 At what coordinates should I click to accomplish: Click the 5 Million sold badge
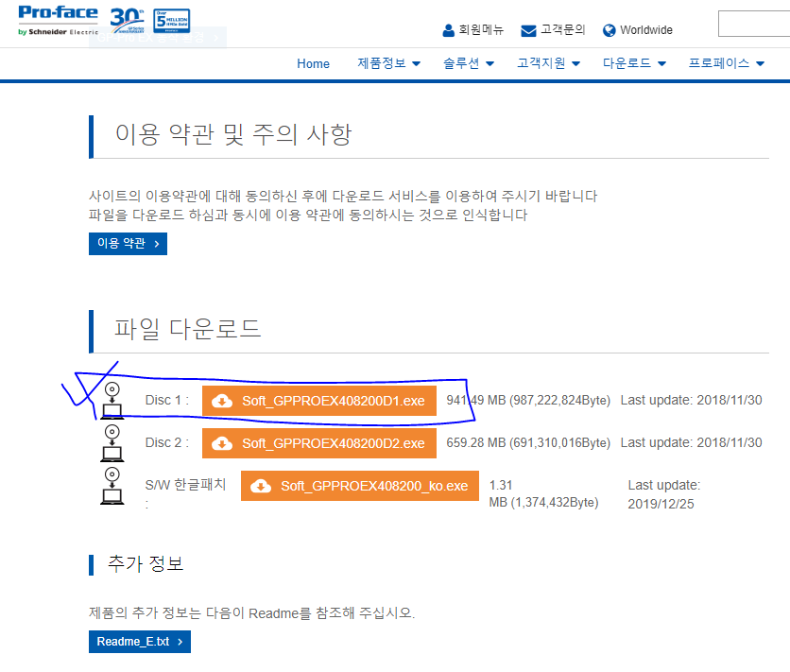pos(171,21)
